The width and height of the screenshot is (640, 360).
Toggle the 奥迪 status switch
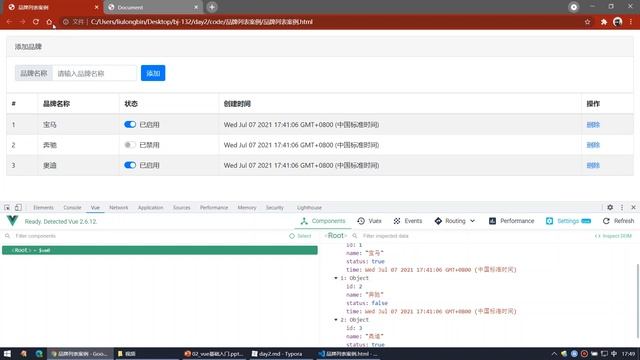coord(130,165)
